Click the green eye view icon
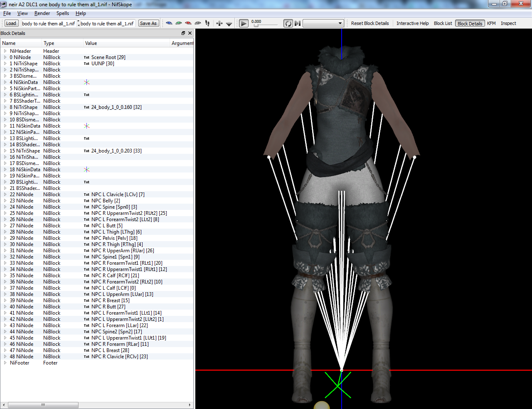Screen dimensions: 532x409 [x=179, y=23]
